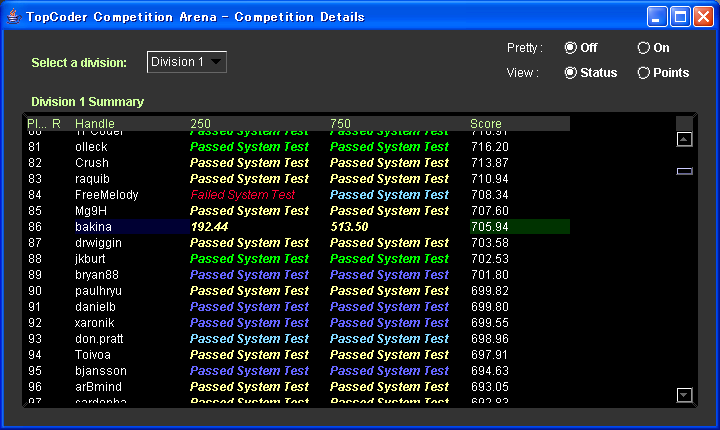The height and width of the screenshot is (430, 720).
Task: Minimize the Competition Details window
Action: [657, 17]
